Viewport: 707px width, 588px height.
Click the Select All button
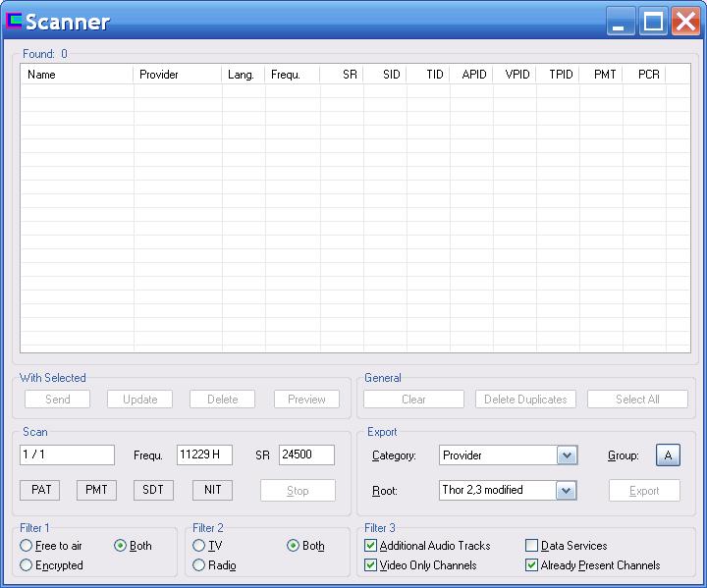[x=637, y=400]
